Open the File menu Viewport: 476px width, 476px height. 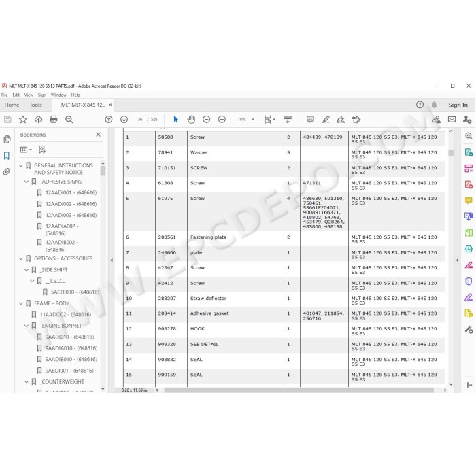(5, 95)
